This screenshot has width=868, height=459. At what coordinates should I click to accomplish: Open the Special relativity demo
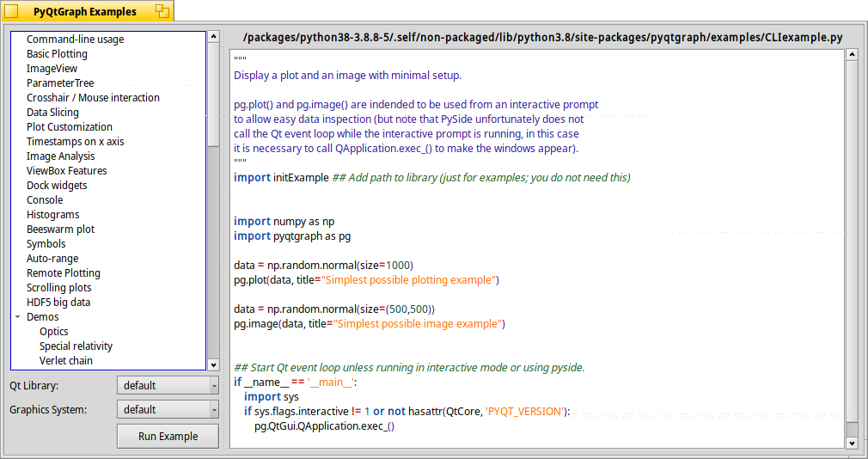pos(76,346)
